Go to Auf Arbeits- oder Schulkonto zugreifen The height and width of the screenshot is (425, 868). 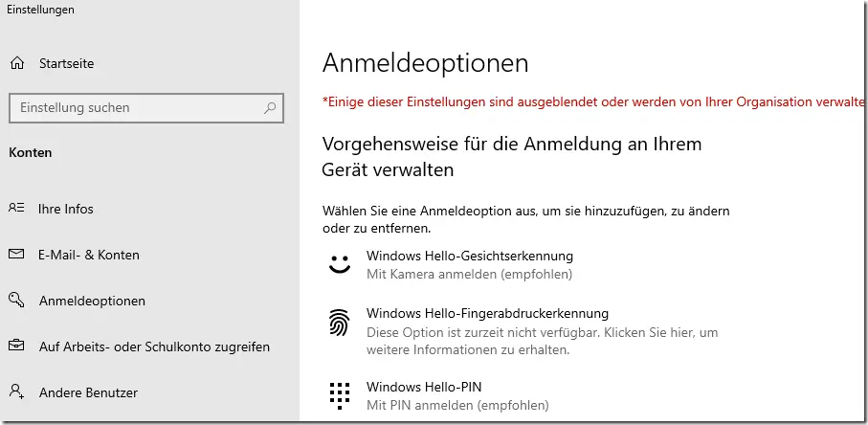[x=154, y=347]
